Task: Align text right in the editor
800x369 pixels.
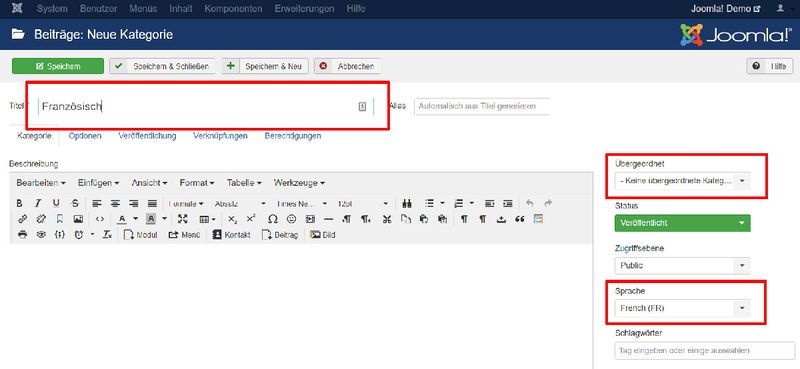Action: coord(134,203)
